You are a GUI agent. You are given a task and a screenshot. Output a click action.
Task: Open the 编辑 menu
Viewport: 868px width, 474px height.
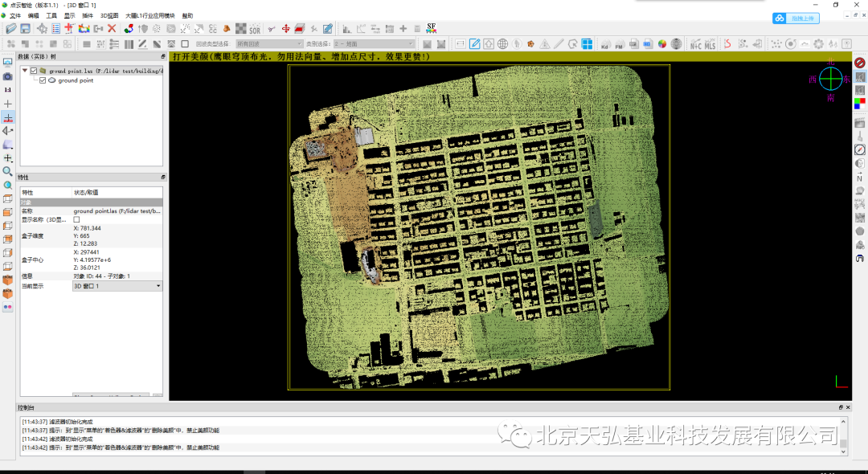coord(33,15)
